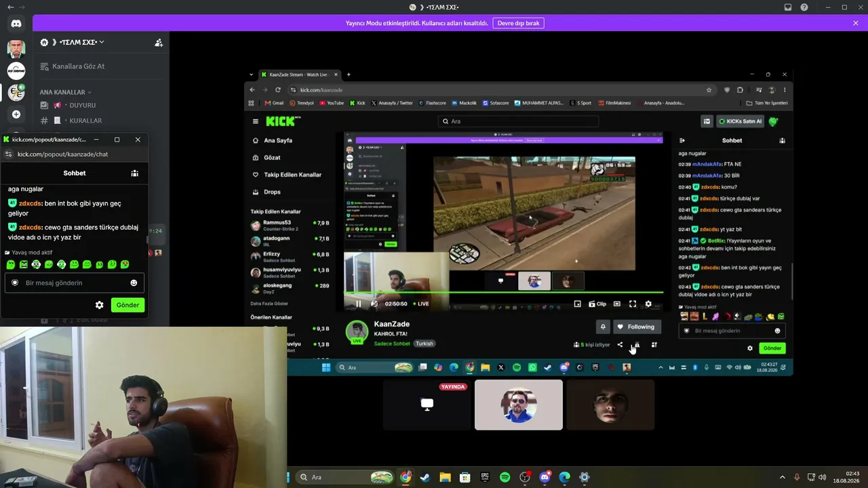Send message with Gönder in popout chat
Image resolution: width=868 pixels, height=488 pixels.
(127, 305)
